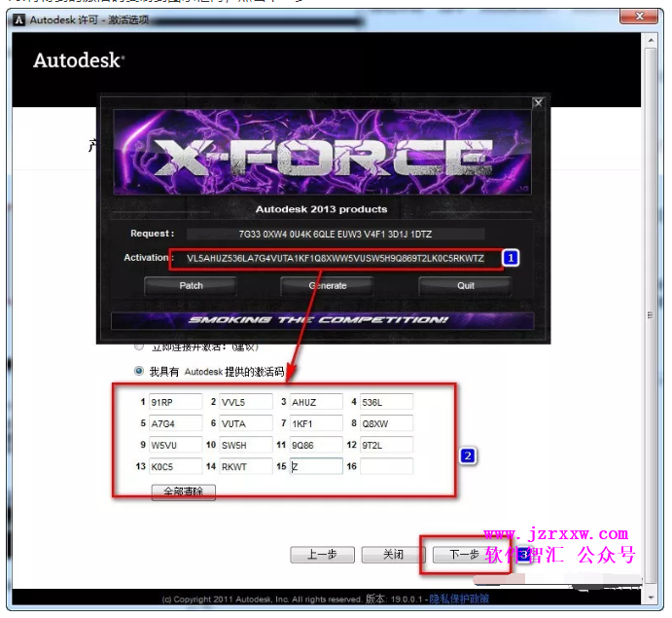672x618 pixels.
Task: Click the Clear All (全部清除) button
Action: tap(184, 491)
